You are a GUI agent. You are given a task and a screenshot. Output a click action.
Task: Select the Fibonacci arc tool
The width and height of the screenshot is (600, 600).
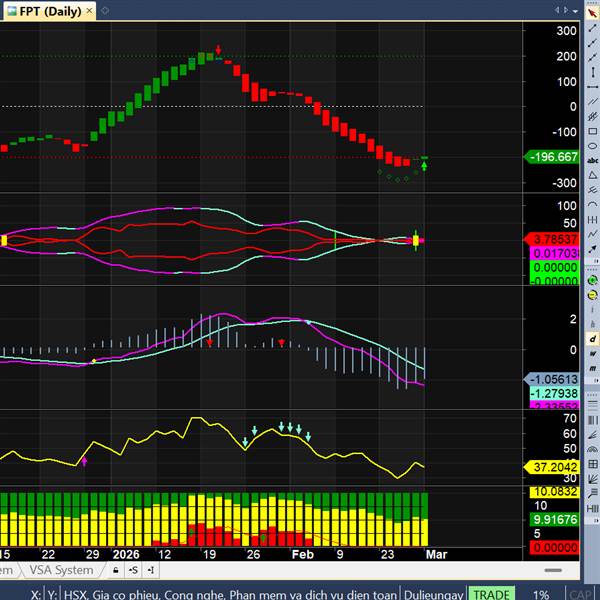pyautogui.click(x=592, y=449)
